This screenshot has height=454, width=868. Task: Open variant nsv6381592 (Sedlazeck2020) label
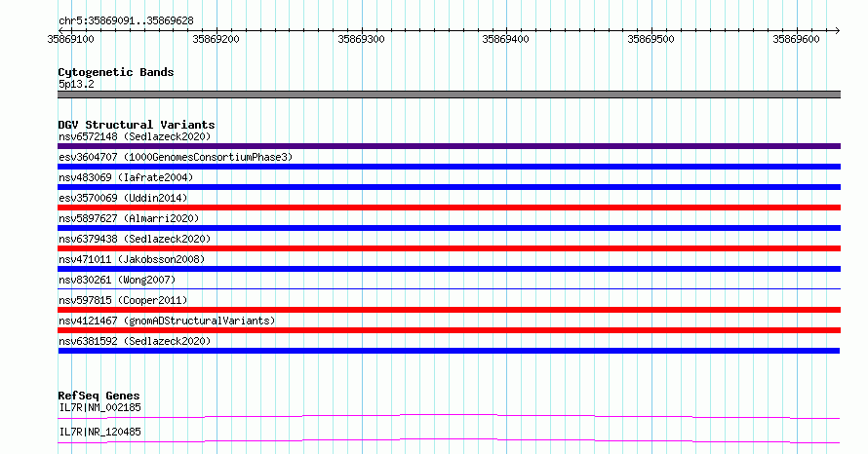coord(135,341)
